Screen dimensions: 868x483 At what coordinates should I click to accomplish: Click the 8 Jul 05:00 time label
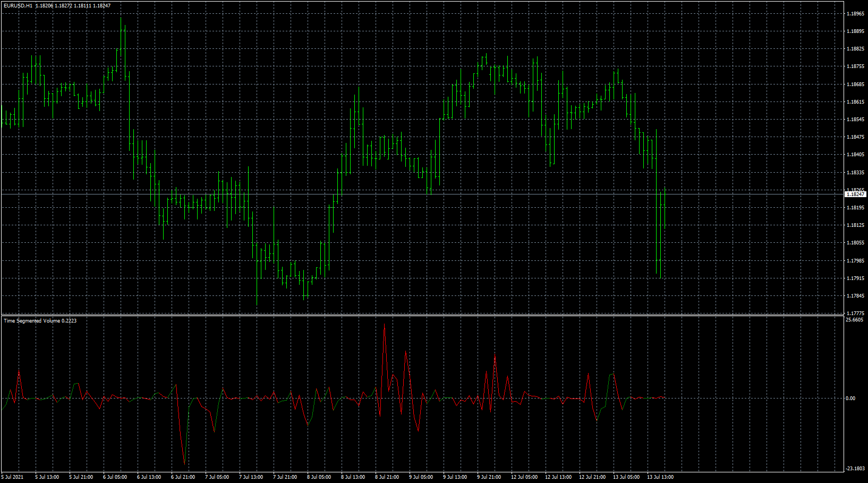[319, 477]
